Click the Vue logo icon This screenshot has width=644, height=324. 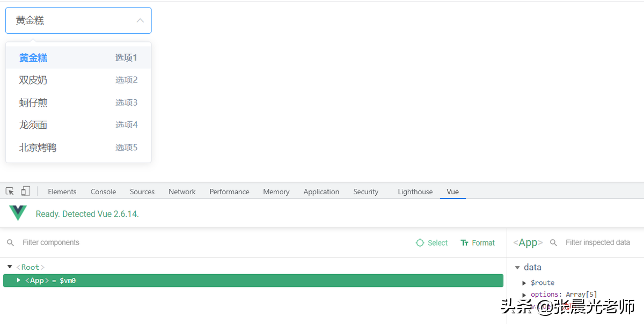(x=18, y=213)
